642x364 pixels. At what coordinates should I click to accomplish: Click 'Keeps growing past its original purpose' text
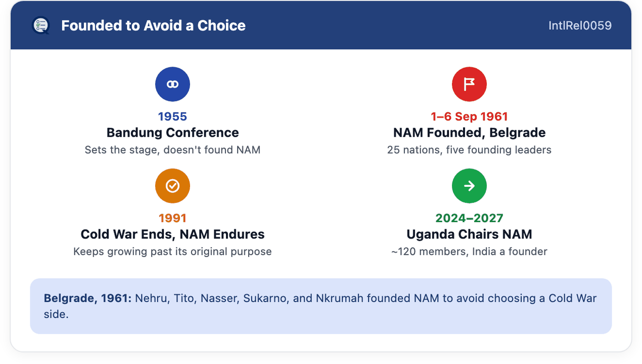[x=172, y=251]
